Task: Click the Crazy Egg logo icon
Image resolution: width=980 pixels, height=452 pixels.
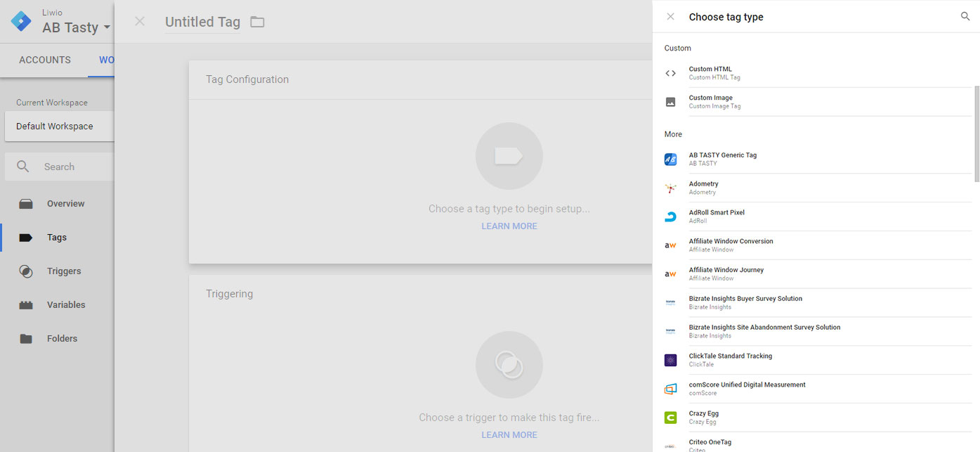Action: point(671,418)
